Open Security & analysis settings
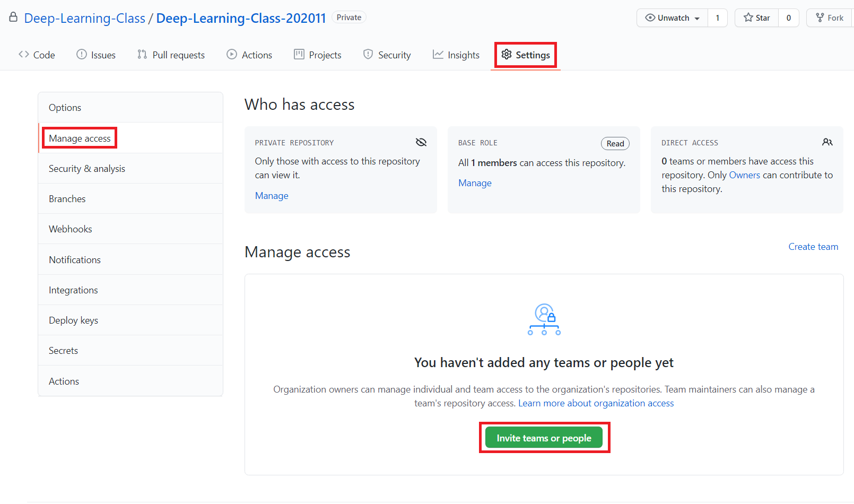The image size is (854, 504). point(130,168)
